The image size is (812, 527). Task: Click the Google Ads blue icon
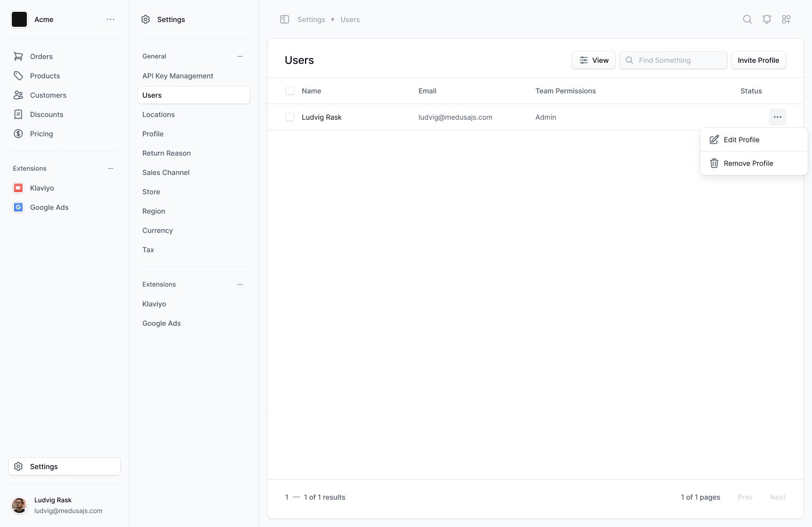point(18,207)
